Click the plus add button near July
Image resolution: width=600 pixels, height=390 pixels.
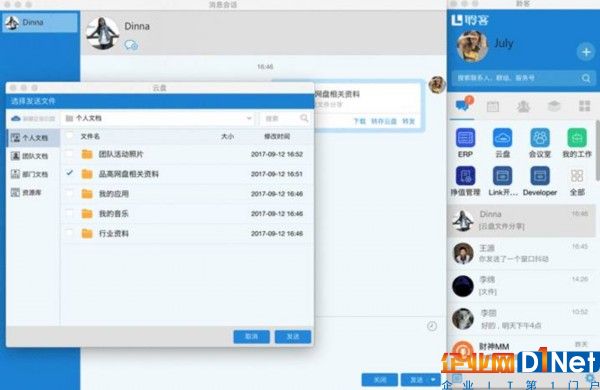586,52
